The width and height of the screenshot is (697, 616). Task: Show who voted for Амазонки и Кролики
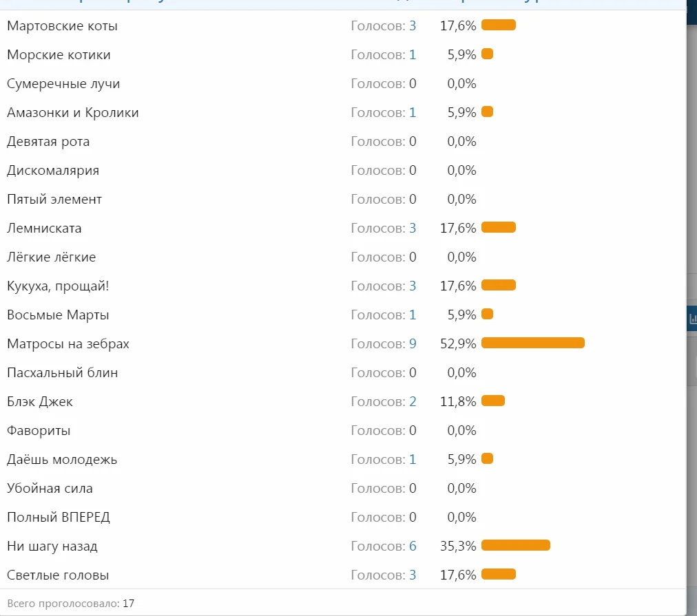click(x=413, y=113)
